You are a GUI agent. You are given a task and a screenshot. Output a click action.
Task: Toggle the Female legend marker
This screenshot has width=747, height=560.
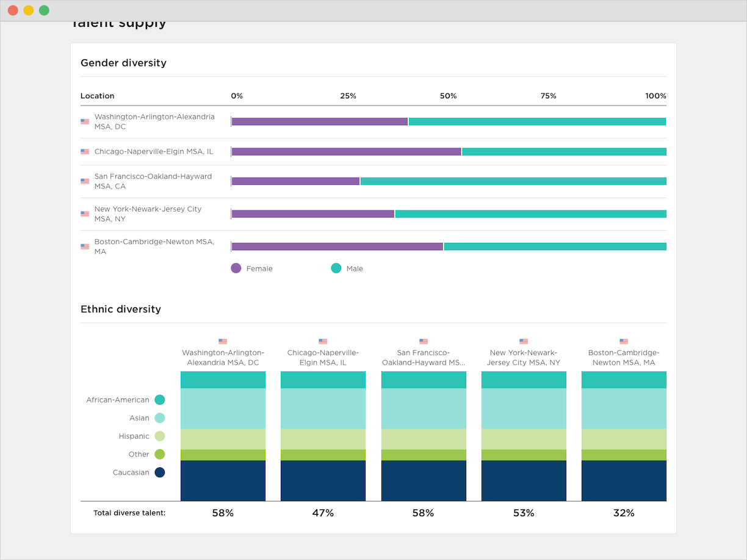coord(236,268)
